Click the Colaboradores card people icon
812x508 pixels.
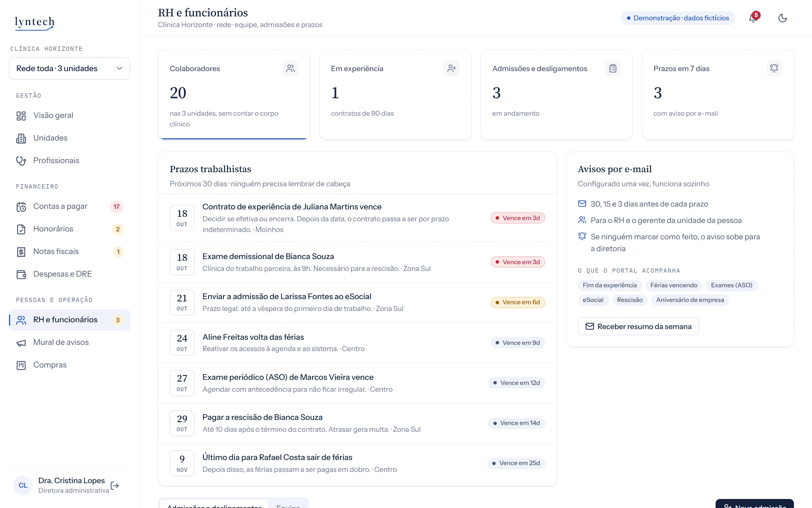pyautogui.click(x=290, y=68)
